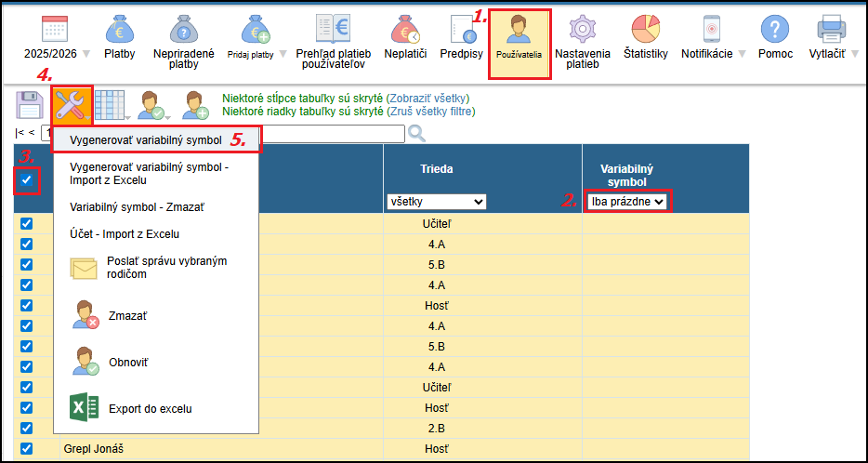Toggle the select-all header checkbox
Screen dimensions: 868x463
pyautogui.click(x=27, y=179)
